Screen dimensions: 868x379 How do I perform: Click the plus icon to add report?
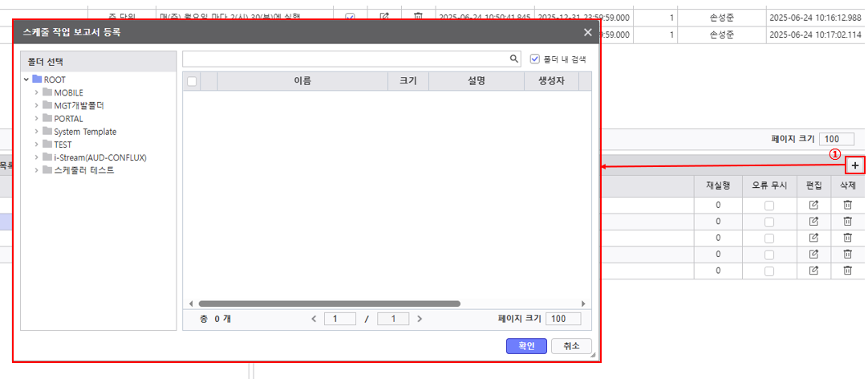point(855,165)
